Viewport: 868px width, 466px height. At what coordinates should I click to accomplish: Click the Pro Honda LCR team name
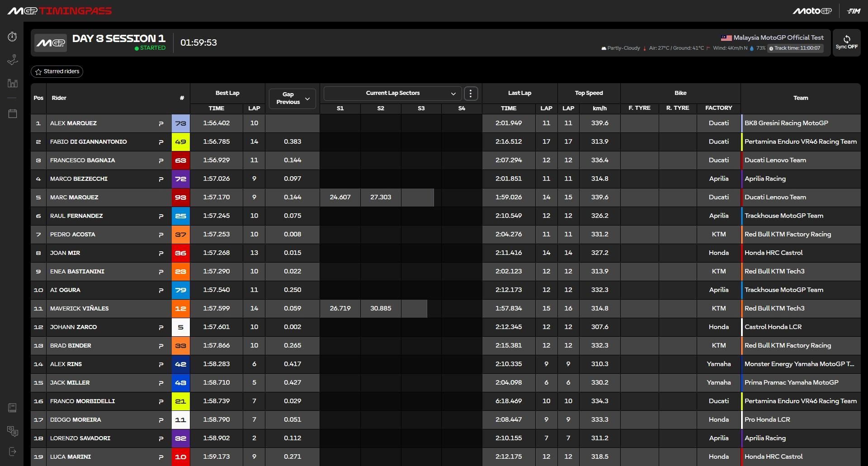(767, 420)
